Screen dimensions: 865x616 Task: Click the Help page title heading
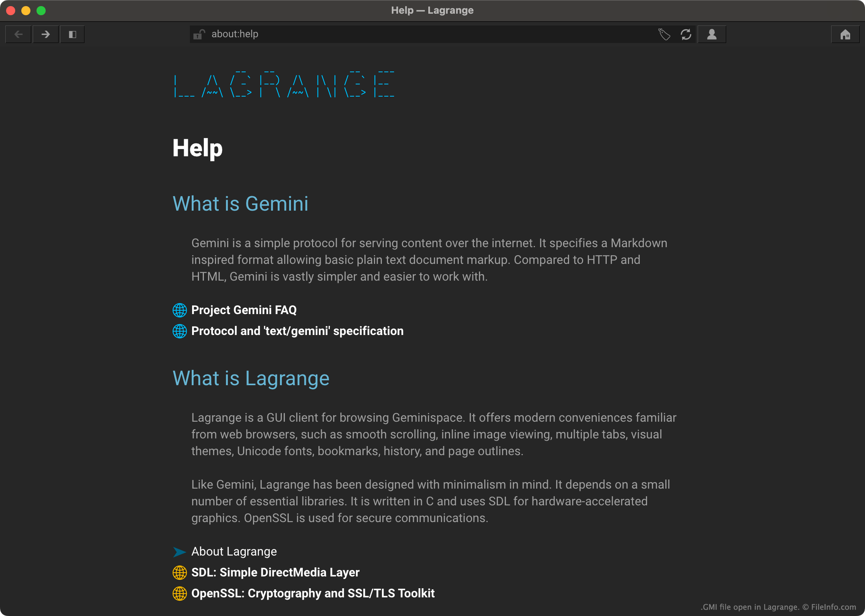[x=197, y=148]
